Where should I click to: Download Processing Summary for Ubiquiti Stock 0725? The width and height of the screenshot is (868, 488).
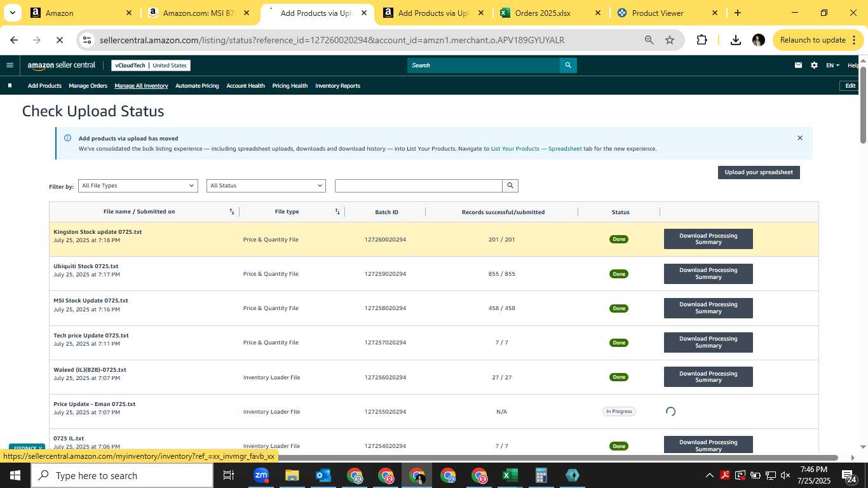[x=709, y=273]
